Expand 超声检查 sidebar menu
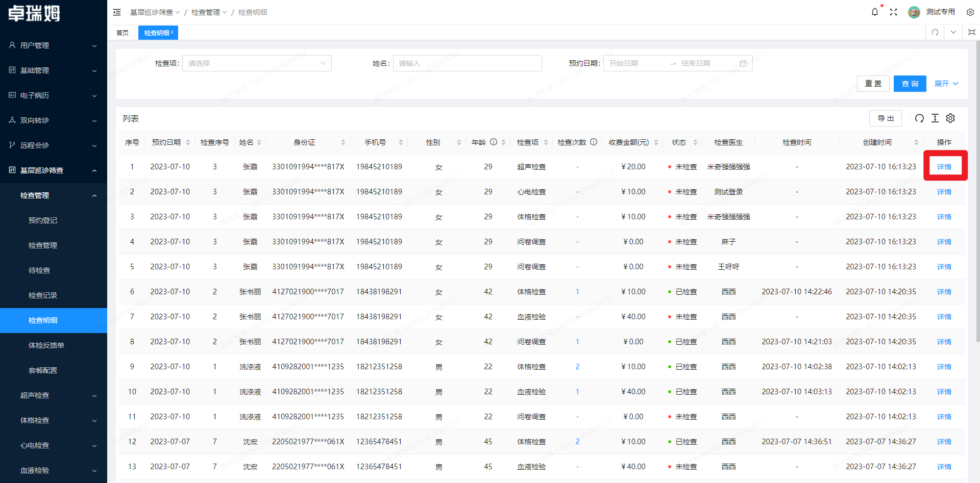Viewport: 980px width, 483px height. pos(54,395)
